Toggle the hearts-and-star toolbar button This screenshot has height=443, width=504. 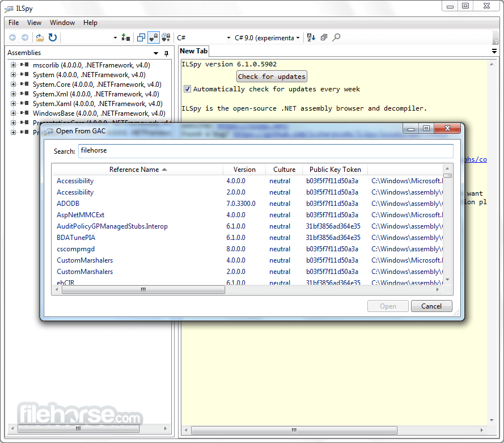click(166, 37)
